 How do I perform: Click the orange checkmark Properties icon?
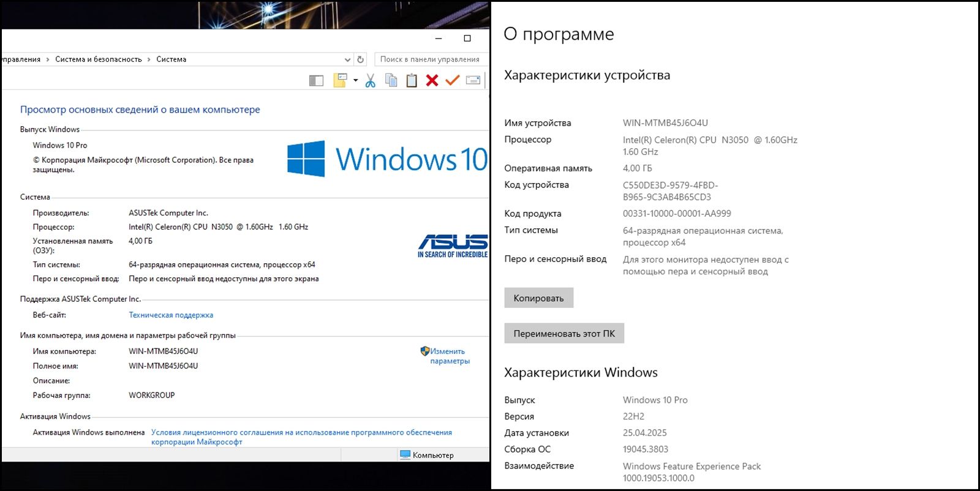point(453,80)
